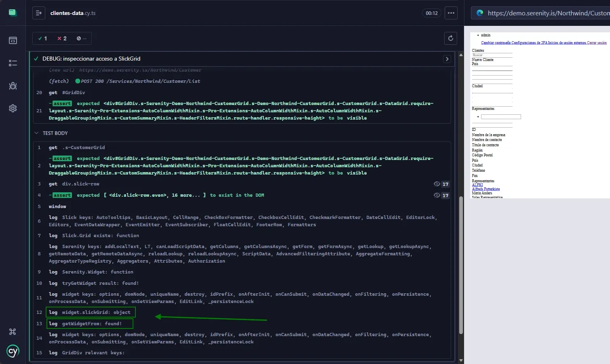610x364 pixels.
Task: Select 'log tryGetWidget result: found!' command
Action: (242, 283)
